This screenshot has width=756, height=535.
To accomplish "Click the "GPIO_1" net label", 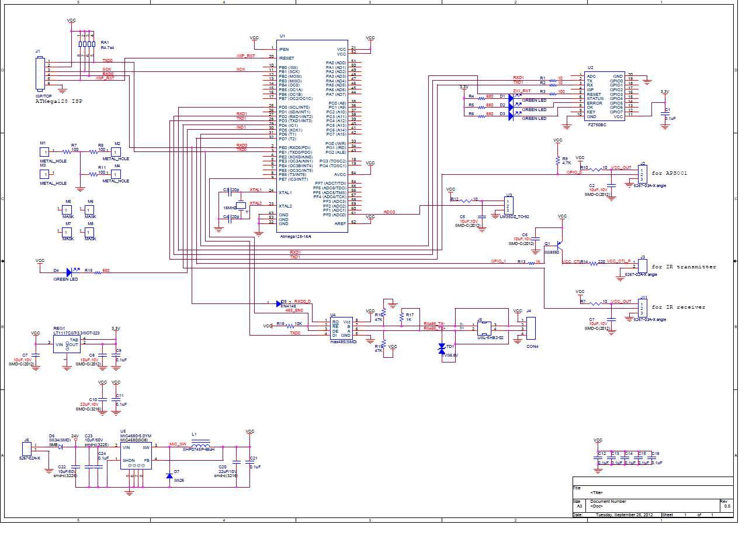I will 498,261.
